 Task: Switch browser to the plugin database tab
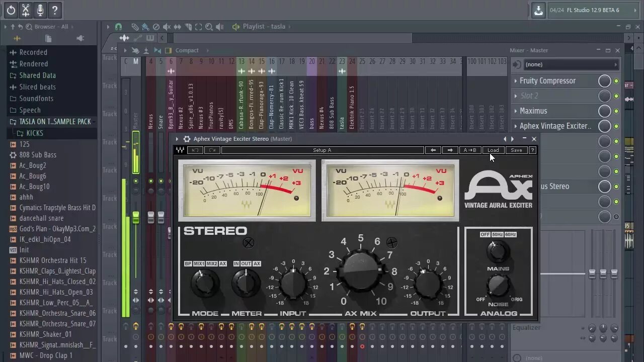80,38
